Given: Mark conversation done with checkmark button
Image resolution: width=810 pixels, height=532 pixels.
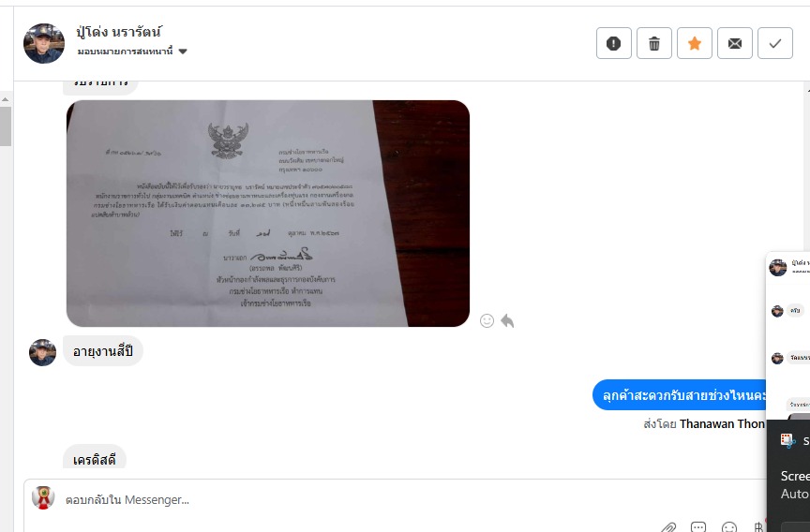Looking at the screenshot, I should click(x=775, y=43).
